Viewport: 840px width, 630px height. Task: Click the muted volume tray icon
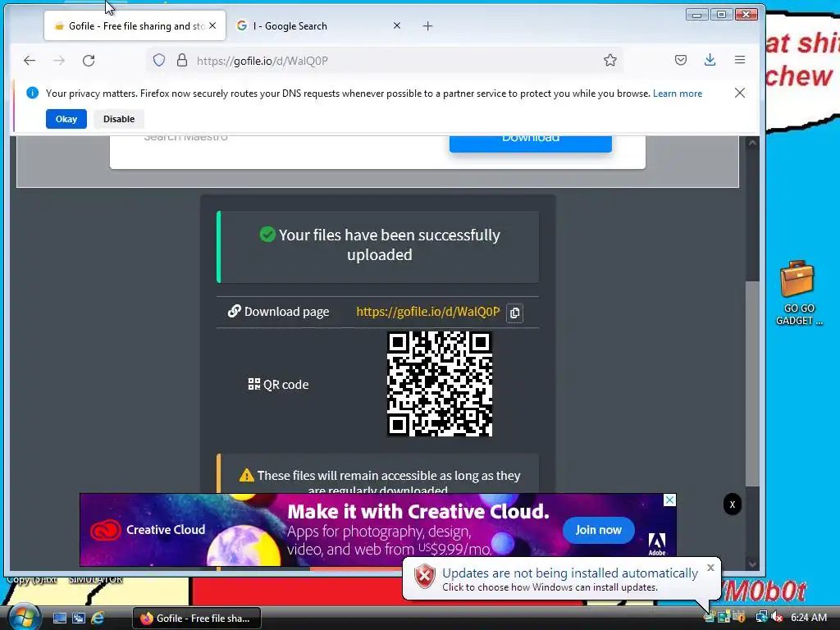point(776,618)
